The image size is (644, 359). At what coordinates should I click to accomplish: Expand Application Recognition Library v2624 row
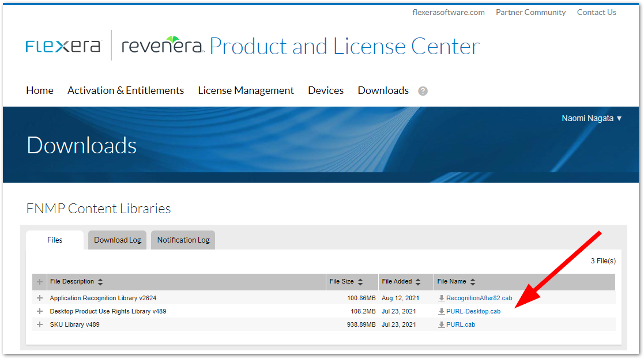(40, 298)
